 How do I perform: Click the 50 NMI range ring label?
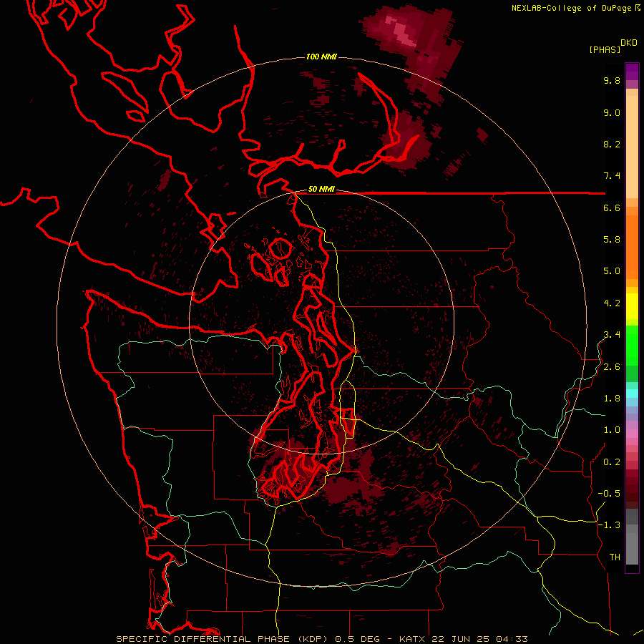coord(321,189)
